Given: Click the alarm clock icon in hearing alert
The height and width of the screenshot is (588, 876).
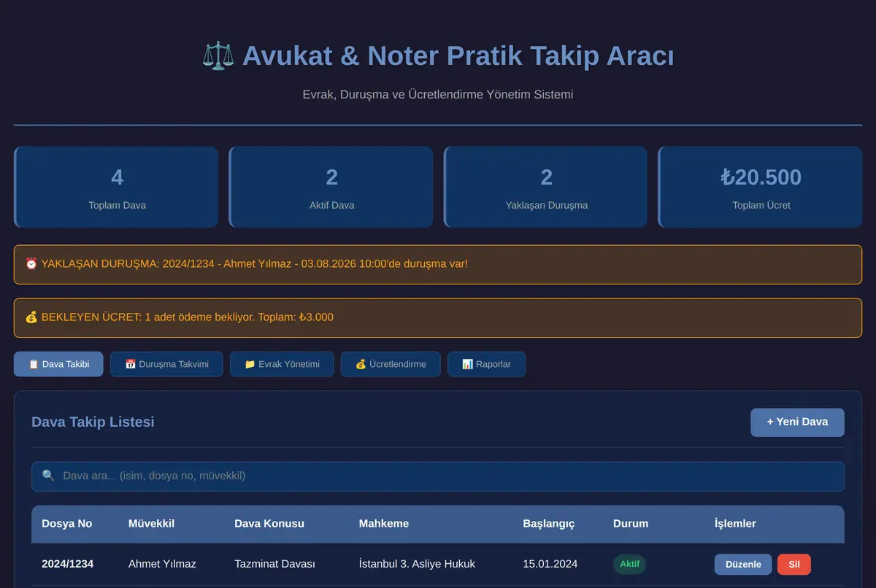Looking at the screenshot, I should click(31, 263).
